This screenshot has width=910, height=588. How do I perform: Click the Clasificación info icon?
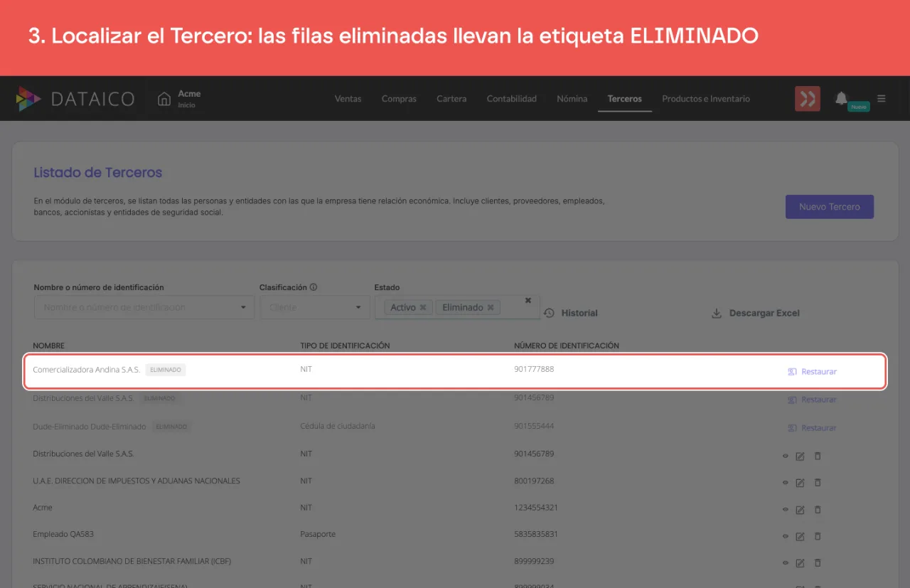pos(314,287)
